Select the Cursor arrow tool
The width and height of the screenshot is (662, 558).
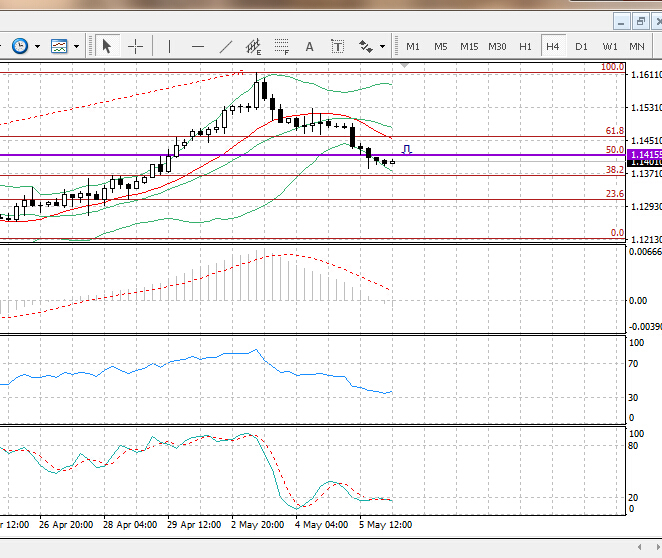(107, 46)
